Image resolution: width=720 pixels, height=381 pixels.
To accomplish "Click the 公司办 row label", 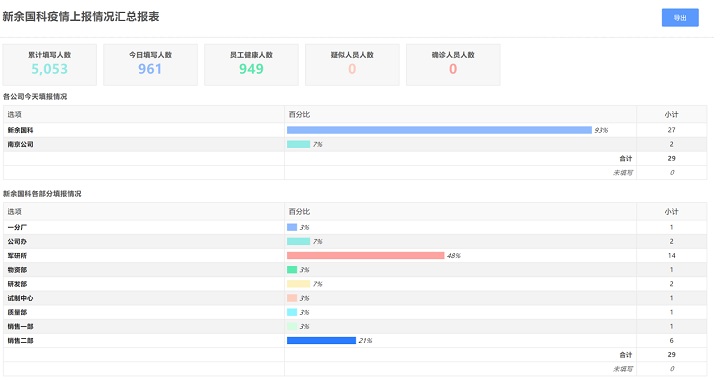I will [17, 241].
